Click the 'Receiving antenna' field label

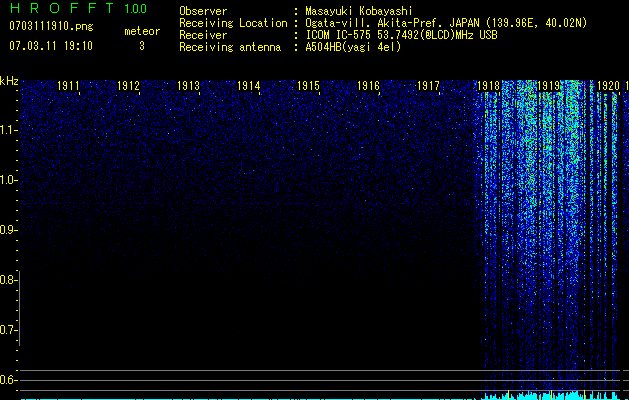230,47
